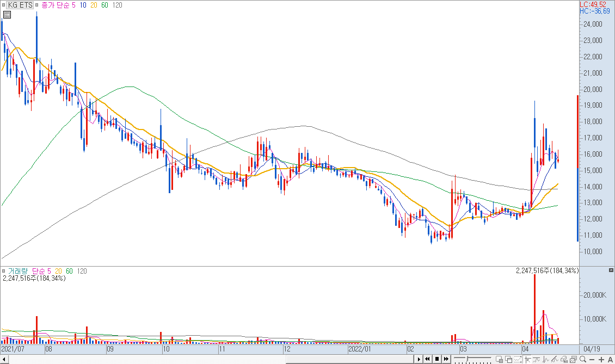This screenshot has width=615, height=364.
Task: Toggle the square before 종가 단순
Action: point(37,5)
